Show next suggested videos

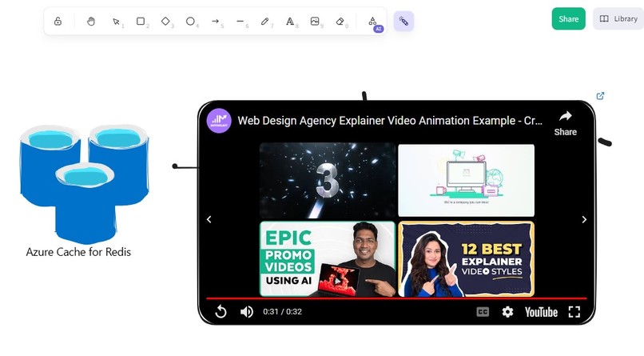pyautogui.click(x=584, y=219)
